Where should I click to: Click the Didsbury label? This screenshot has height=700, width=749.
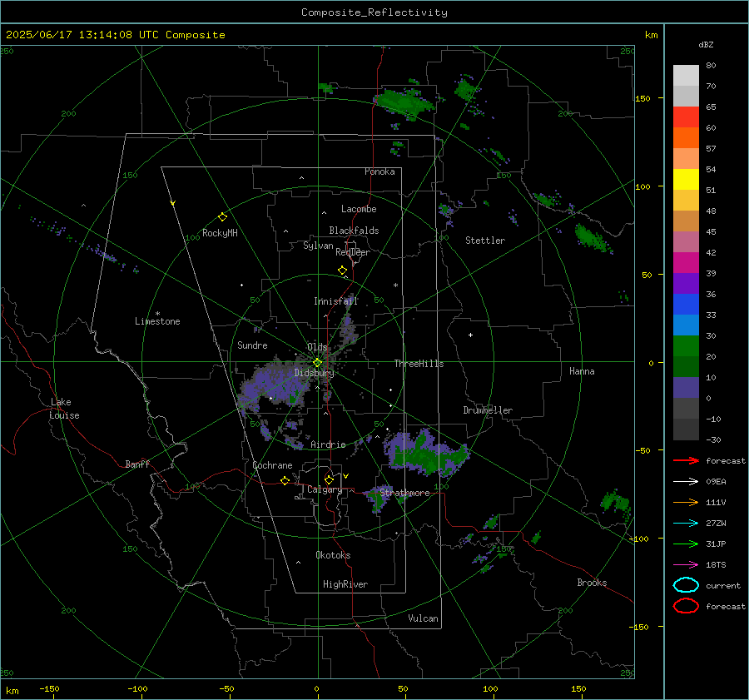[x=314, y=373]
